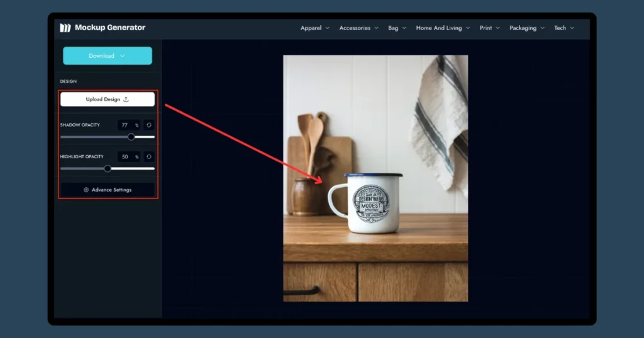644x338 pixels.
Task: Open the Home And Living menu
Action: (x=443, y=28)
